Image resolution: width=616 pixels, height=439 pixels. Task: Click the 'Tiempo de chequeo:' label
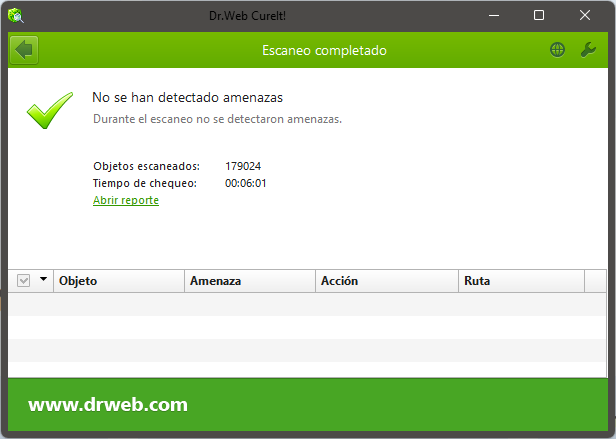click(145, 183)
